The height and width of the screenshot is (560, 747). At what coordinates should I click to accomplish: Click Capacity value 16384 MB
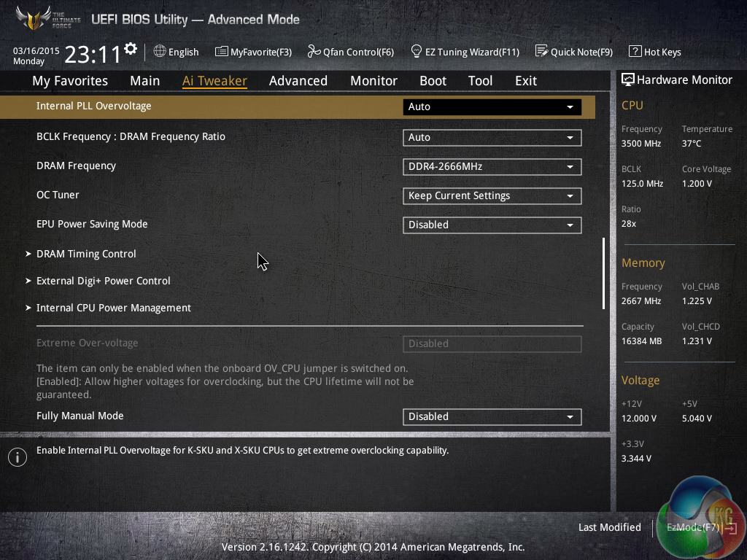[642, 341]
